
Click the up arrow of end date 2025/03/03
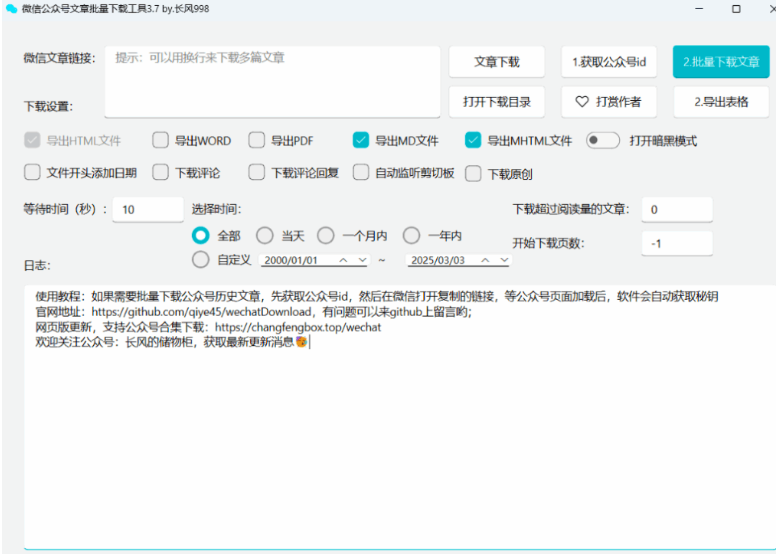(485, 260)
